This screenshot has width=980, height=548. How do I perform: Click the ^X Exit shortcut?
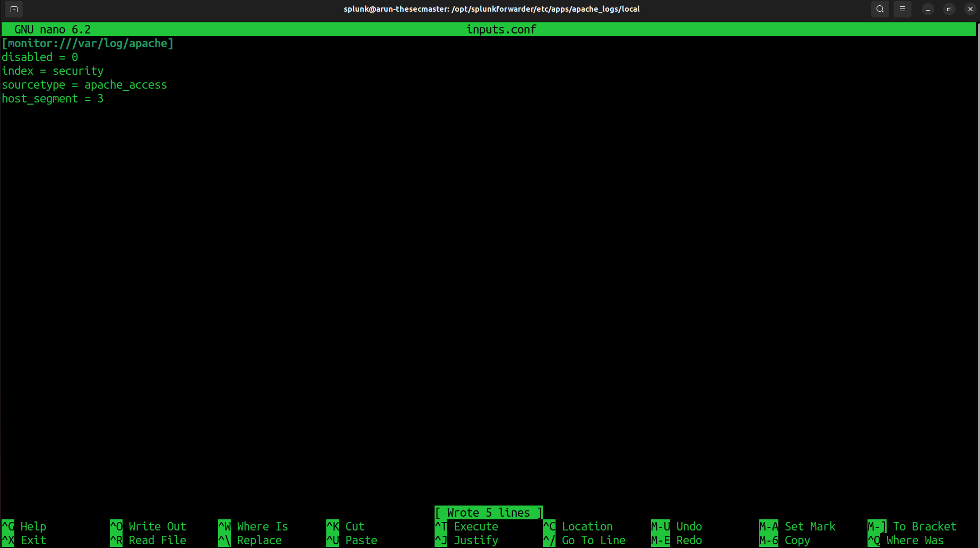click(24, 540)
